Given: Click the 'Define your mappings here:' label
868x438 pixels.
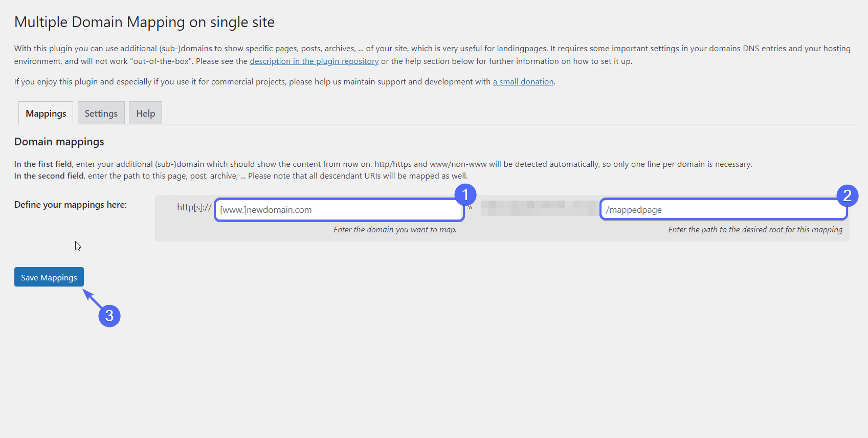Looking at the screenshot, I should point(71,205).
